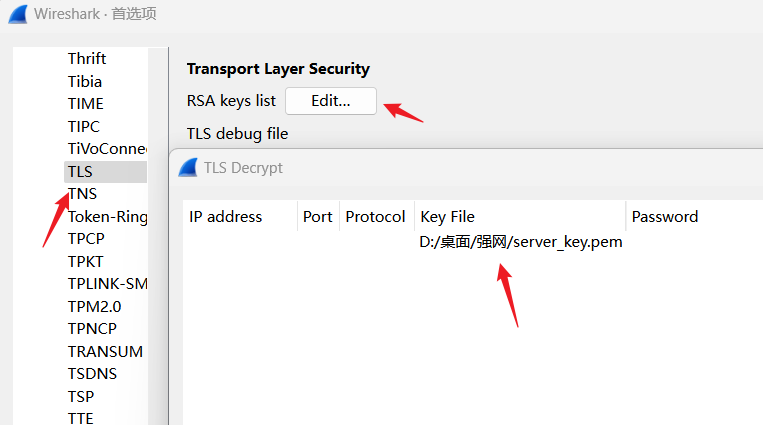Select the server_key.pem key file entry
The image size is (763, 425).
pyautogui.click(x=521, y=242)
